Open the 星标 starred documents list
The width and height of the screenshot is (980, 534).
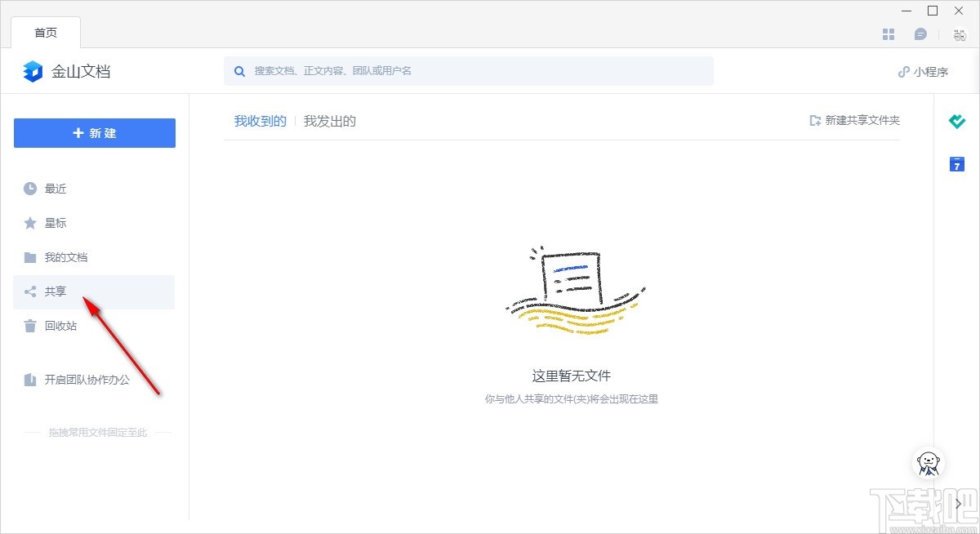[x=54, y=223]
